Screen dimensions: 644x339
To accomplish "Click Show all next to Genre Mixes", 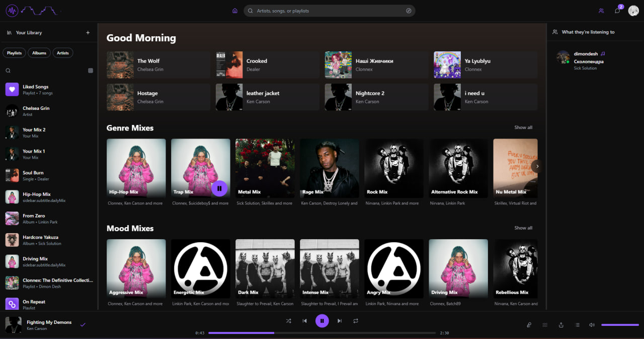I will tap(523, 127).
